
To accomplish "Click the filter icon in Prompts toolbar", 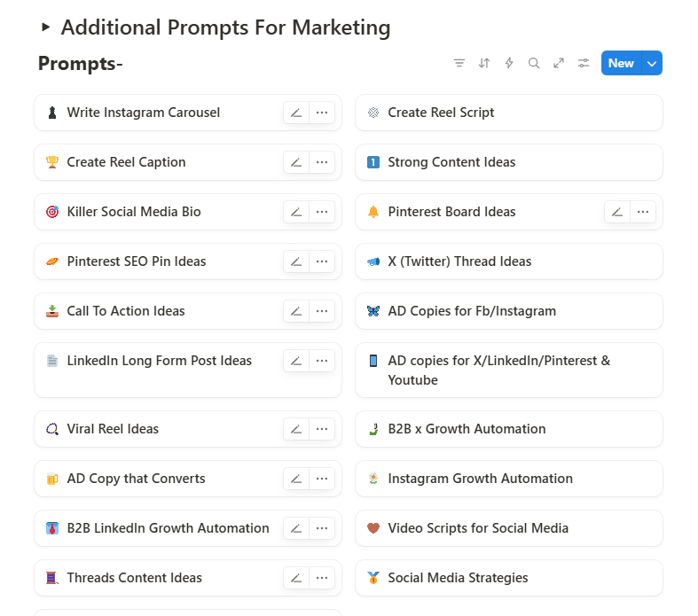I will 459,63.
